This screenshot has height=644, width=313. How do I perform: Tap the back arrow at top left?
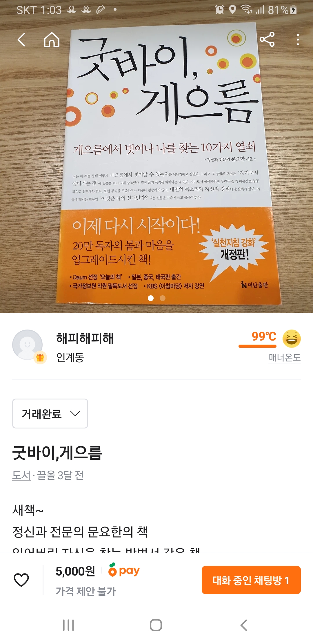pos(22,40)
